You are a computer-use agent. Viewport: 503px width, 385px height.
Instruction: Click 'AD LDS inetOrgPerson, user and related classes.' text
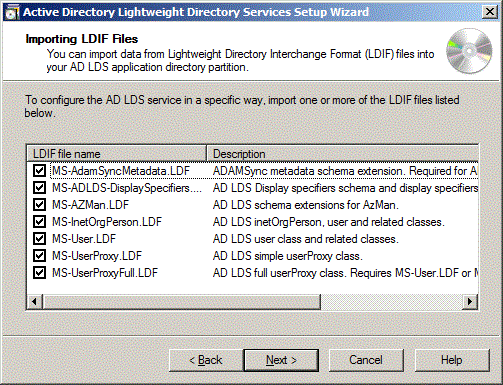(x=329, y=222)
